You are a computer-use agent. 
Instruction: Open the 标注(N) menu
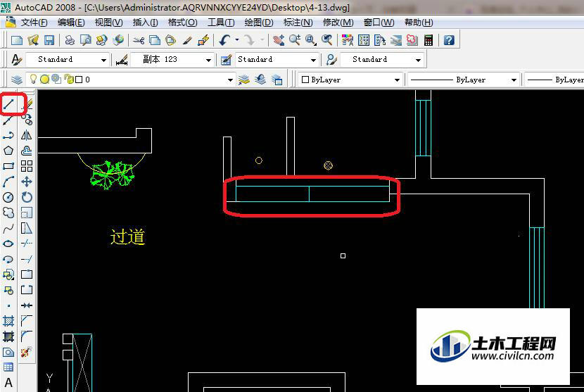tap(298, 23)
